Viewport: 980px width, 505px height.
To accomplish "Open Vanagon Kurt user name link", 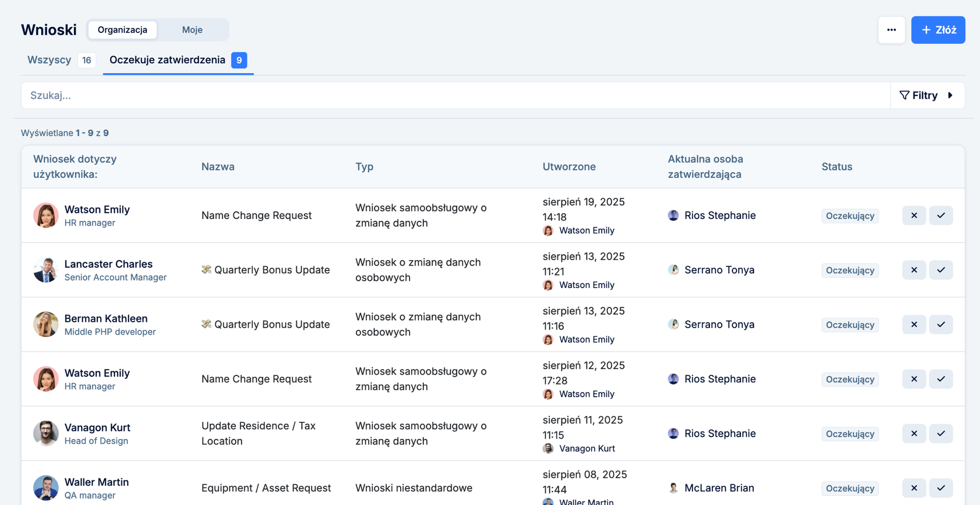I will [97, 428].
